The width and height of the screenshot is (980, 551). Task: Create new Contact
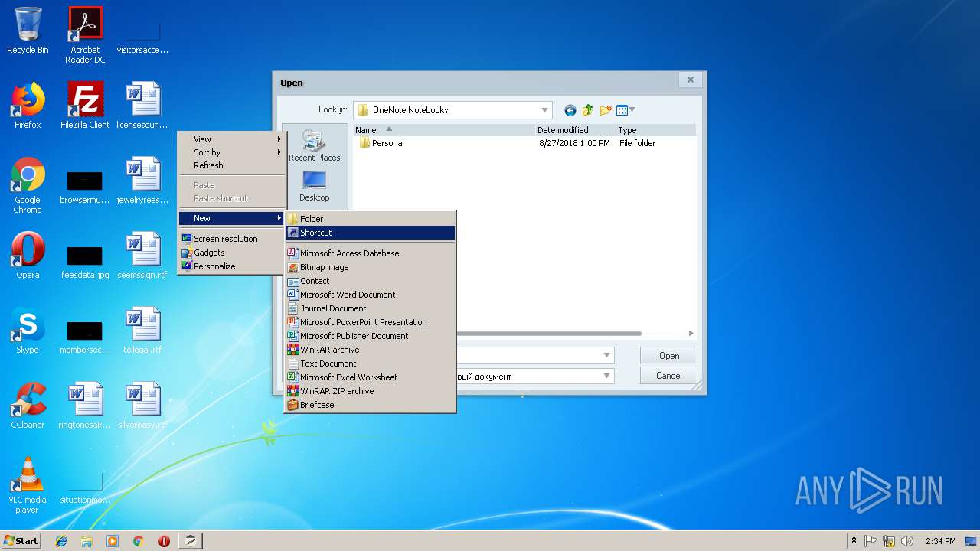tap(371, 281)
